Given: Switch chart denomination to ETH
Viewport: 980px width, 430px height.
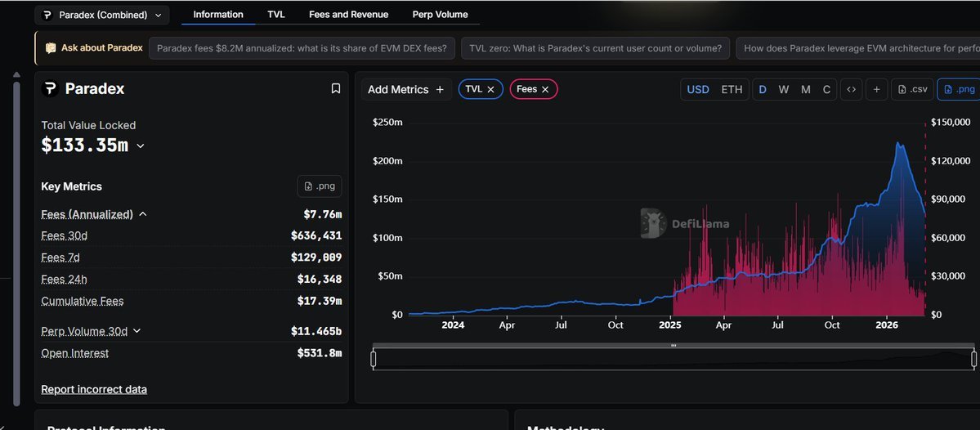Looking at the screenshot, I should pos(732,89).
